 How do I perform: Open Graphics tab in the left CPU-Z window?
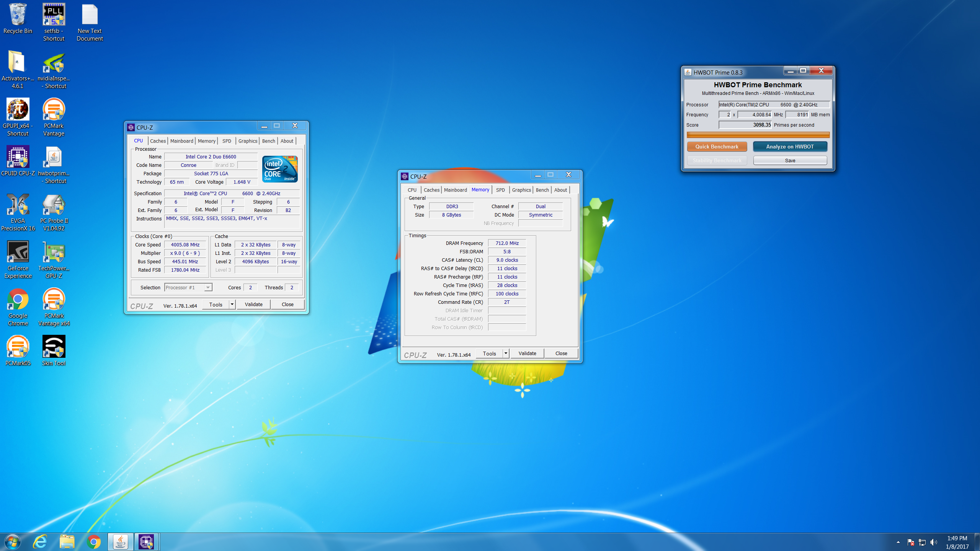pos(248,141)
